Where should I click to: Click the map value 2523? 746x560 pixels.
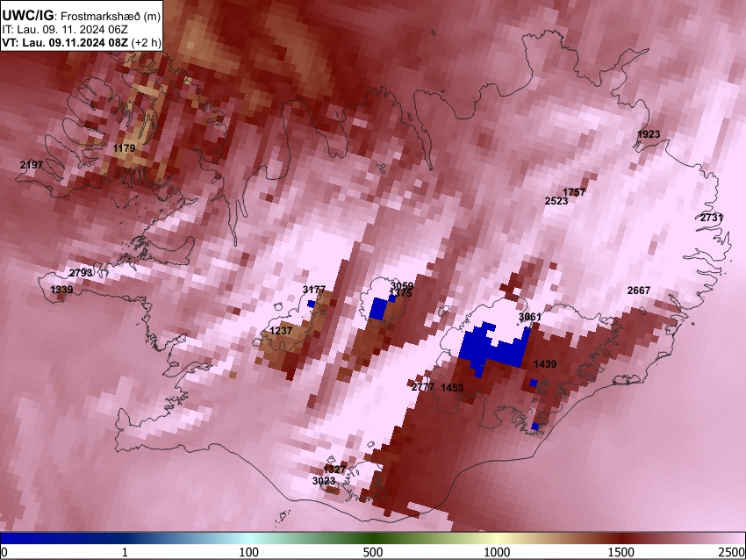click(x=556, y=201)
